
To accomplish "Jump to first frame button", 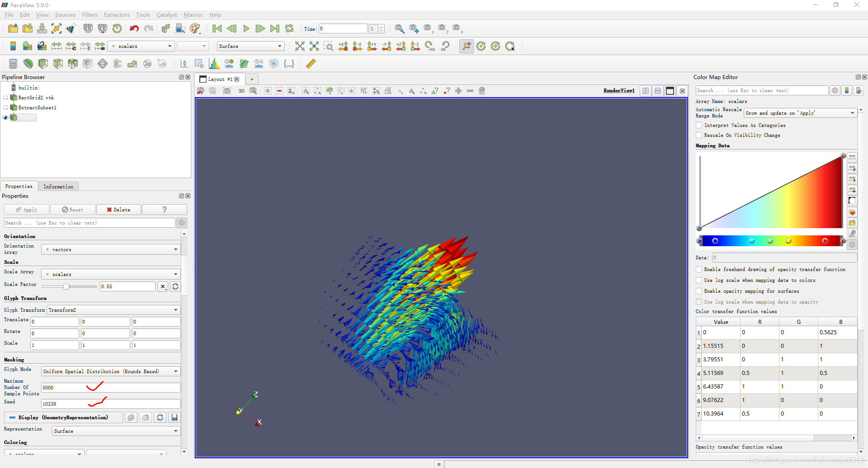I will click(x=217, y=28).
